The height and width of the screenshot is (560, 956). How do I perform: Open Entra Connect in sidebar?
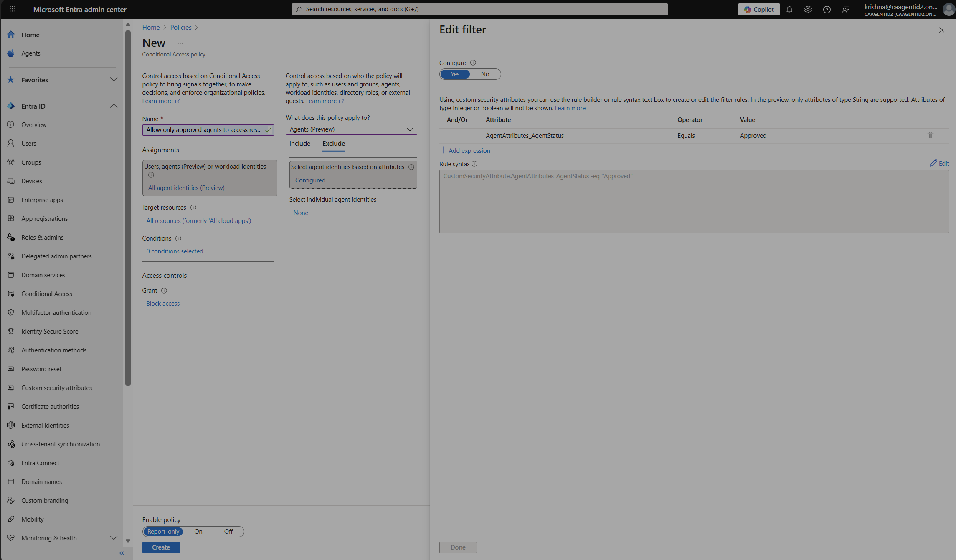pyautogui.click(x=40, y=463)
